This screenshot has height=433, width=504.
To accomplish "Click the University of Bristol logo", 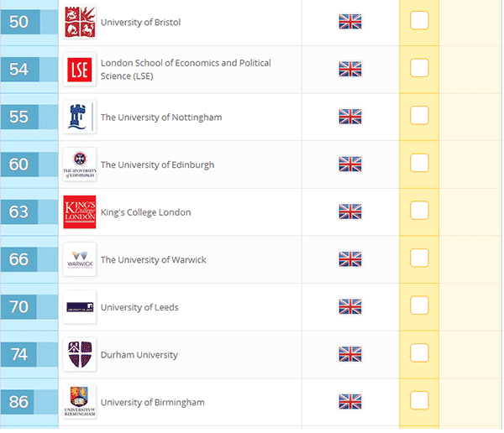I will 80,22.
